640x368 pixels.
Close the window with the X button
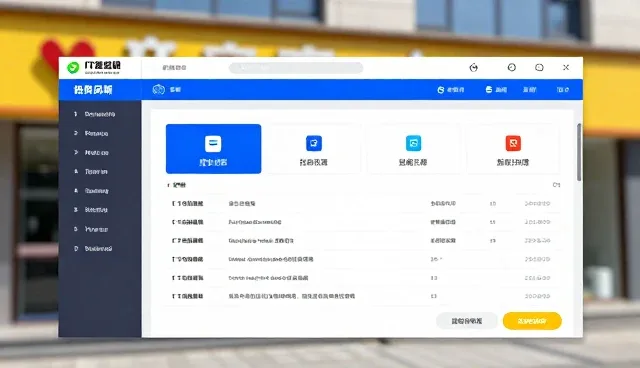click(x=566, y=67)
